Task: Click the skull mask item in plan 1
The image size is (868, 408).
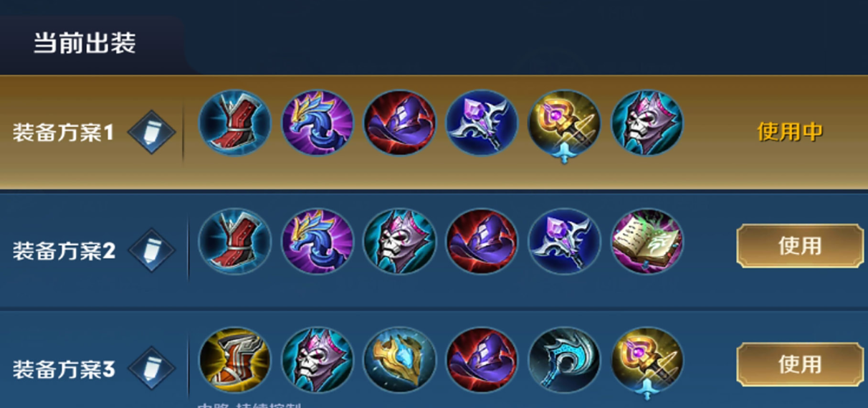Action: click(x=647, y=123)
